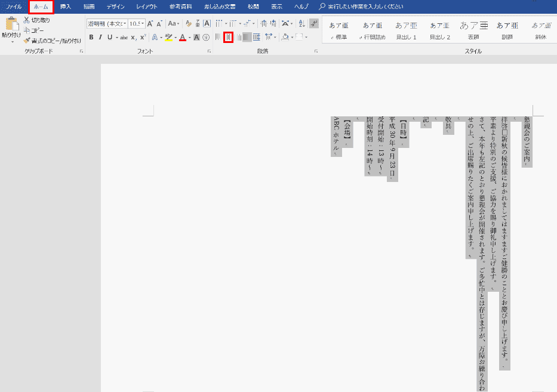Viewport: 557px width, 392px height.
Task: Open the 挿入 (Insert) tab
Action: pos(66,7)
